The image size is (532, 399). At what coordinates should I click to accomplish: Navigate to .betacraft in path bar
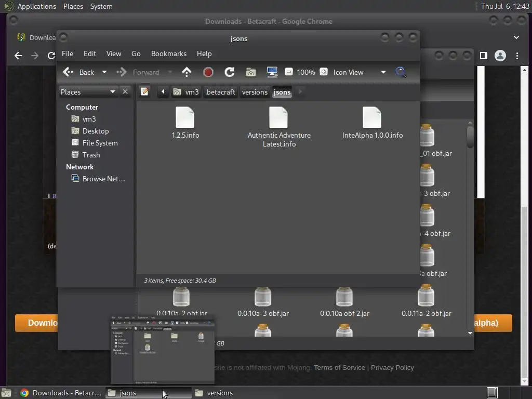coord(220,92)
